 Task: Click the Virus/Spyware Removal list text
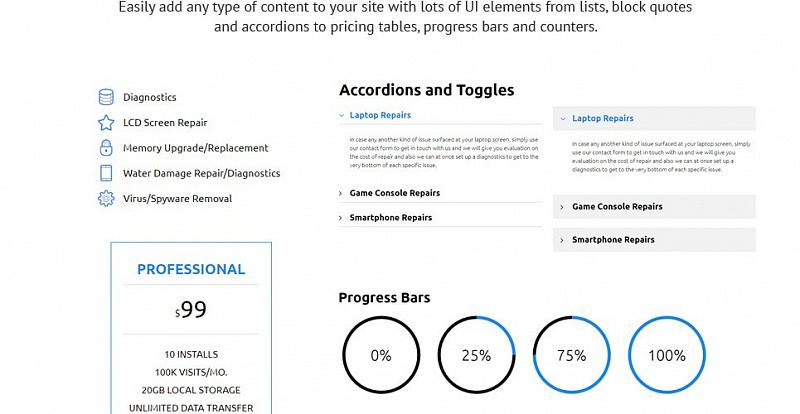click(178, 199)
